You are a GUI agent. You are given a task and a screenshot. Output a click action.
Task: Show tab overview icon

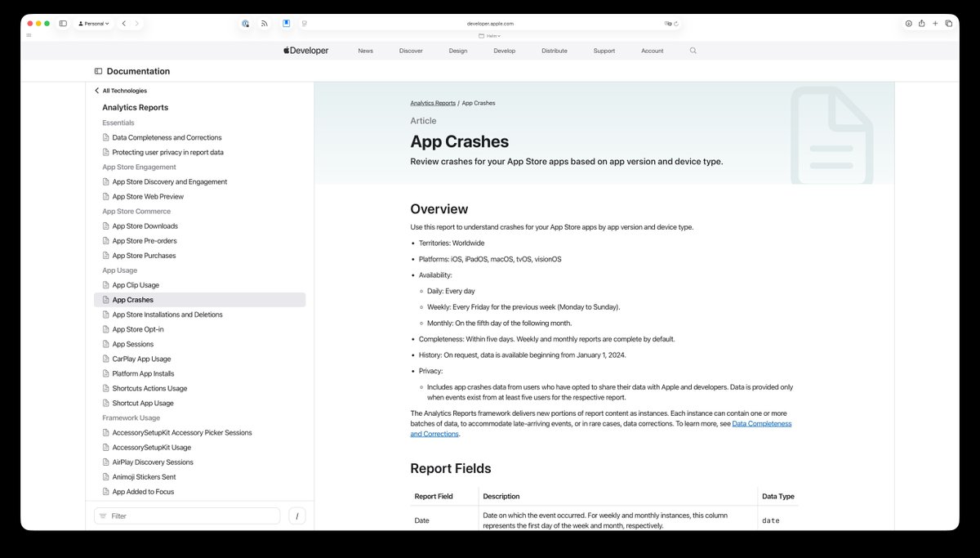coord(948,24)
